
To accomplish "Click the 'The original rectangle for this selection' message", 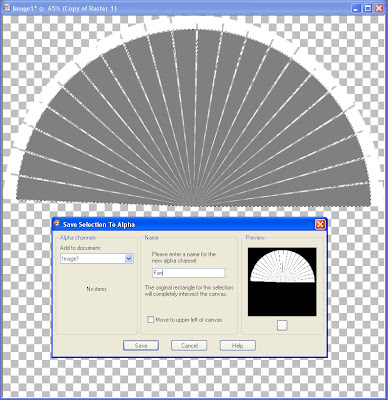I will (x=189, y=287).
